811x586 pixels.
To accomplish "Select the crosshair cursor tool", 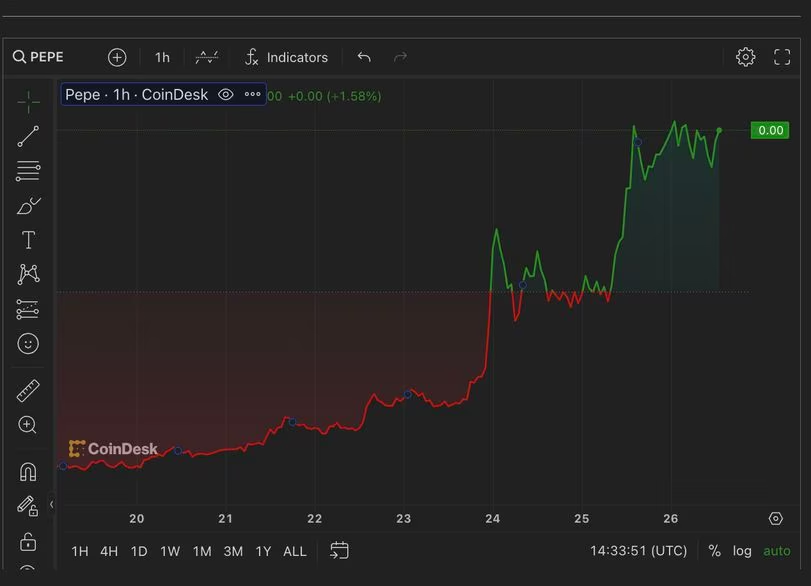I will click(x=27, y=101).
